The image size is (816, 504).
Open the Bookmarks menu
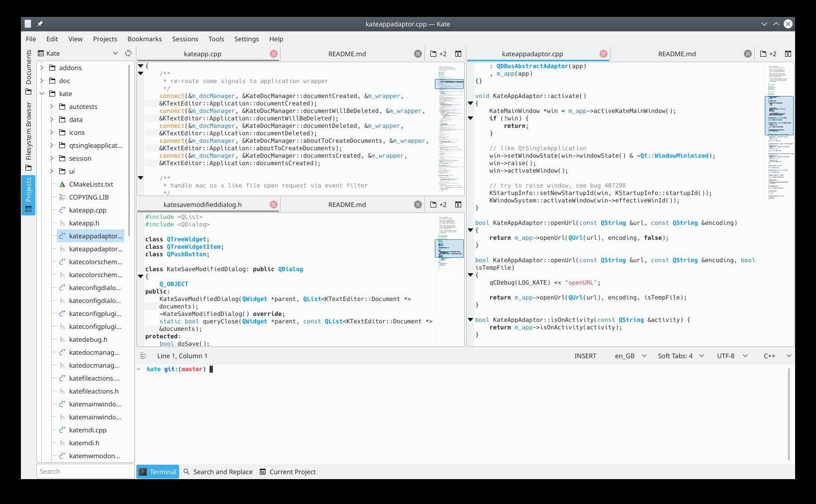tap(144, 39)
